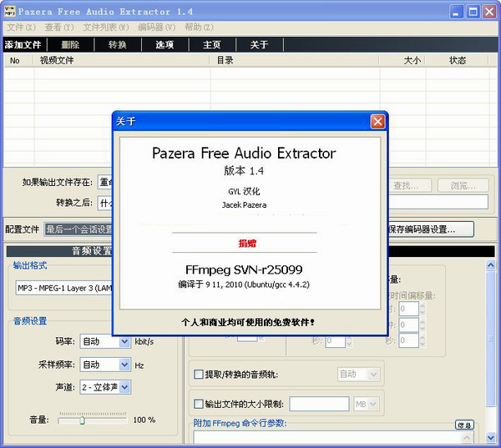Viewport: 501px width, 448px height.
Task: Click the output directory path field
Action: (x=438, y=202)
